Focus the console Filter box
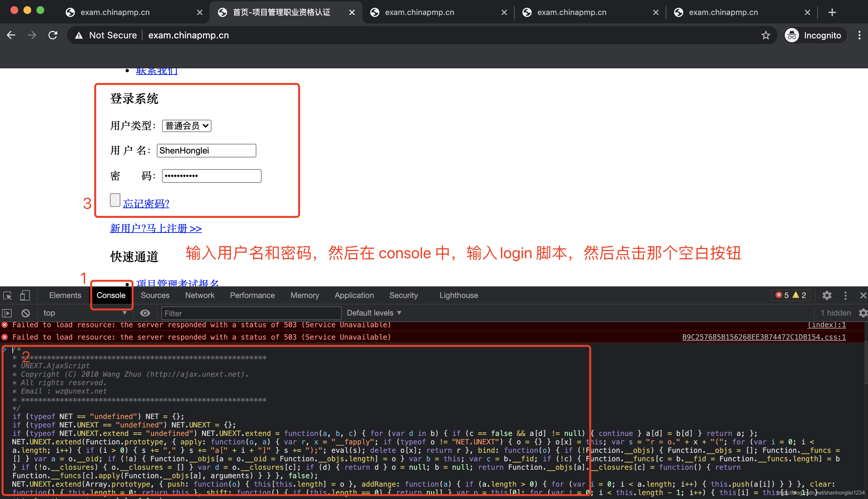This screenshot has width=868, height=499. 251,313
